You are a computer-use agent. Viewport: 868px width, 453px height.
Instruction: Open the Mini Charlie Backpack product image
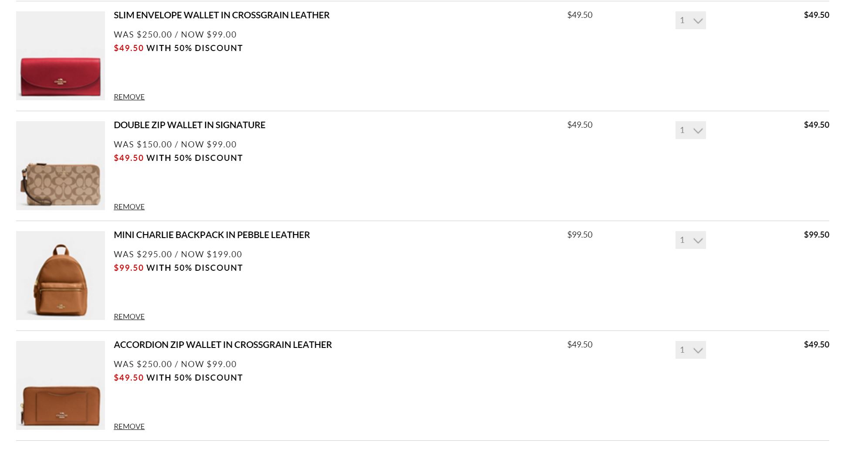61,276
